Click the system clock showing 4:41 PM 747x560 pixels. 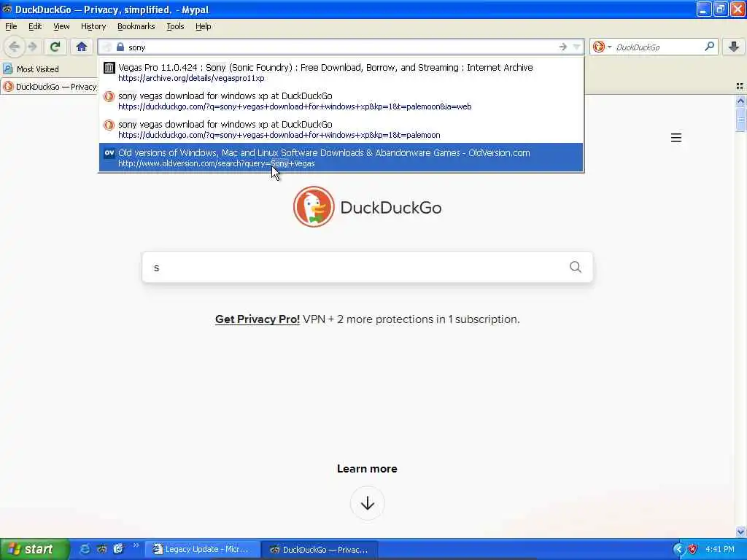coord(719,549)
